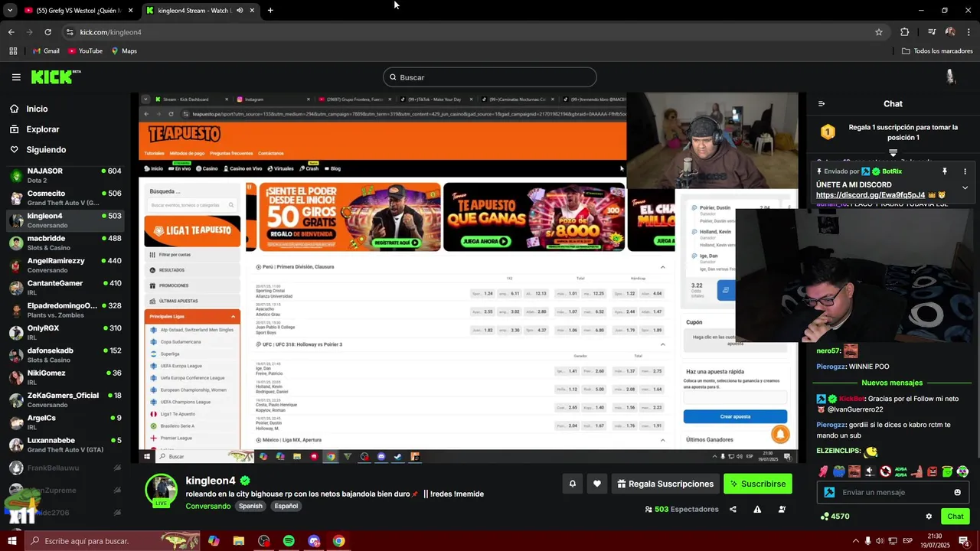Open the YouTube bookmark
This screenshot has width=980, height=551.
click(85, 51)
